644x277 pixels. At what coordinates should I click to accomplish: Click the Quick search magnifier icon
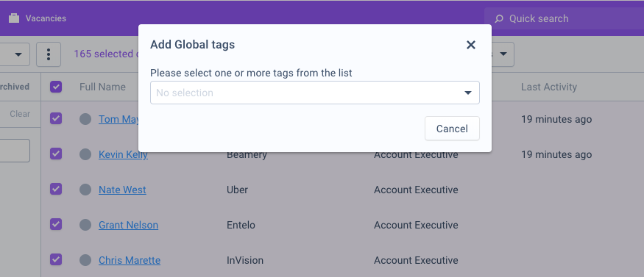click(x=499, y=19)
